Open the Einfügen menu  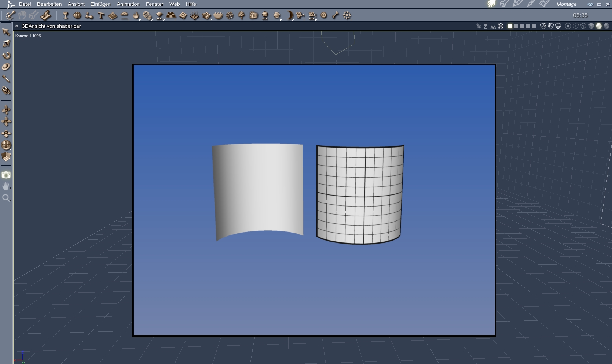point(100,4)
